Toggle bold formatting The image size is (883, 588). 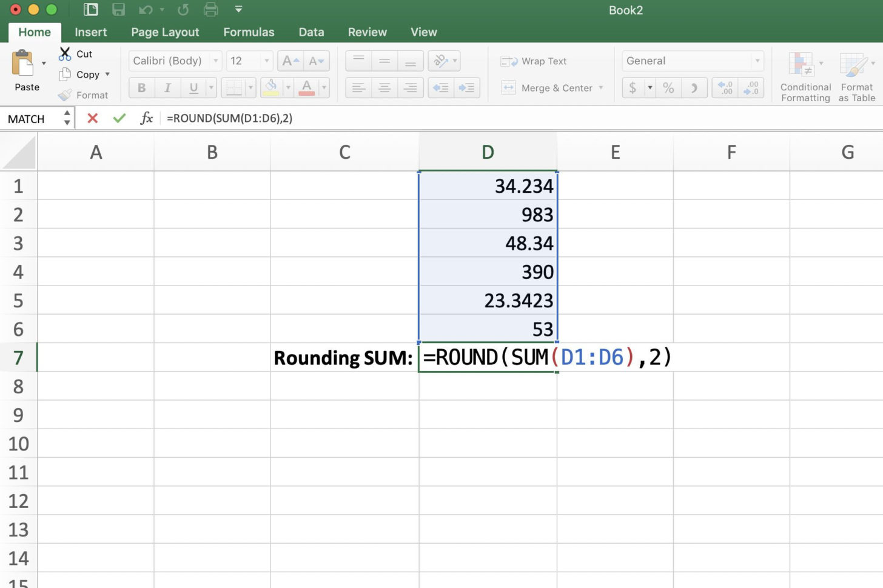point(141,88)
